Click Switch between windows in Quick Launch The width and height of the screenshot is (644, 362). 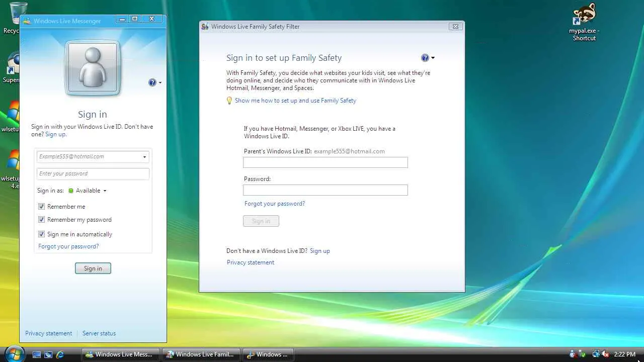click(x=48, y=354)
